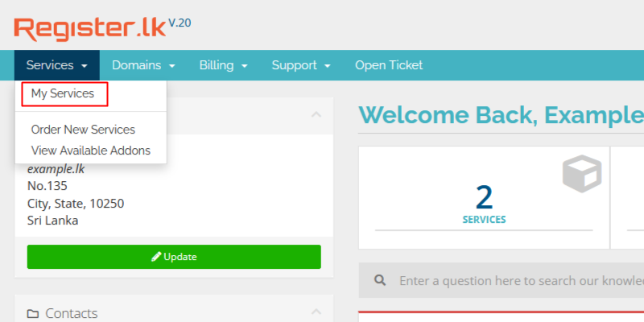The height and width of the screenshot is (322, 644).
Task: Select My Services from the menu
Action: pos(63,94)
